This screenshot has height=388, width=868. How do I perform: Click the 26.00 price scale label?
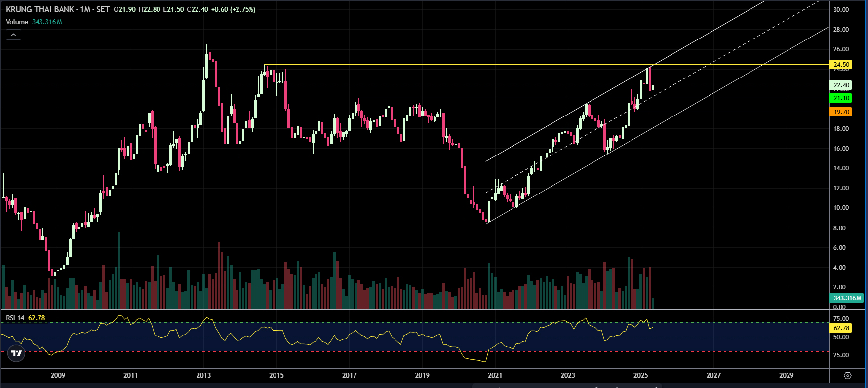point(841,49)
